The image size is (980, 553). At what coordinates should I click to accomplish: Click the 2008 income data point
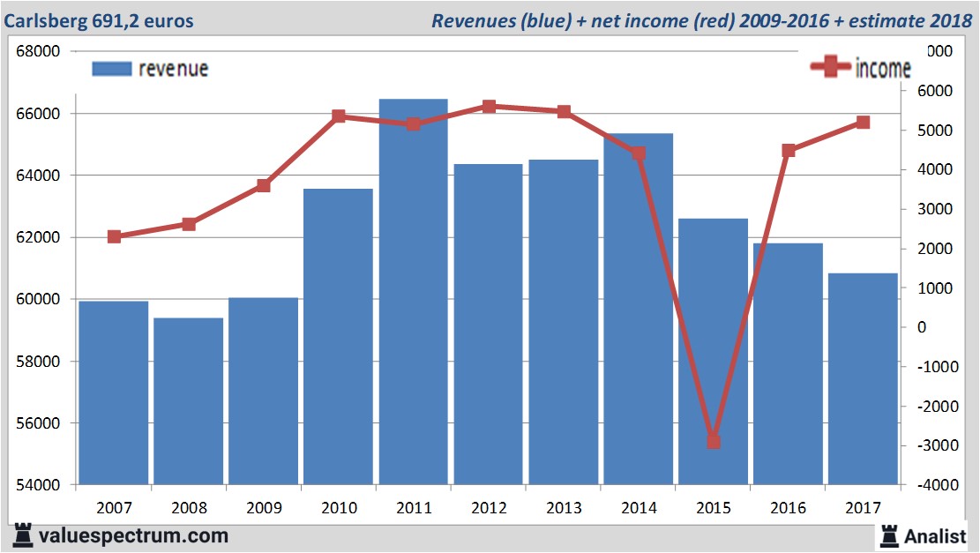[189, 224]
